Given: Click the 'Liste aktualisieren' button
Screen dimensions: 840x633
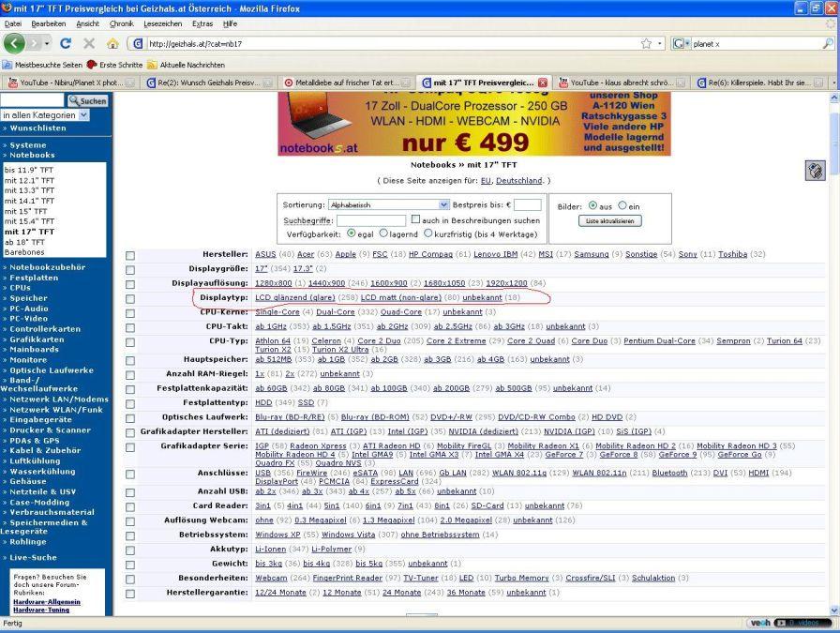Looking at the screenshot, I should (609, 220).
